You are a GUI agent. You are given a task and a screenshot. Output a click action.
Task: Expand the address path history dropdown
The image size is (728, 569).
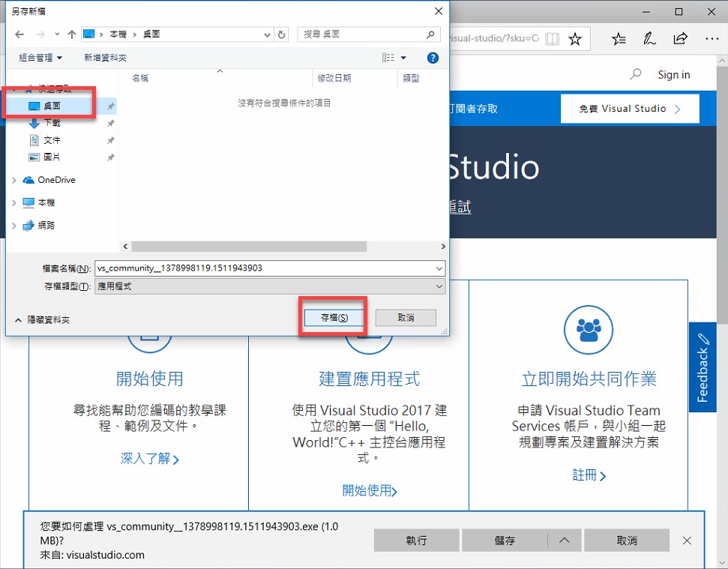(x=267, y=34)
